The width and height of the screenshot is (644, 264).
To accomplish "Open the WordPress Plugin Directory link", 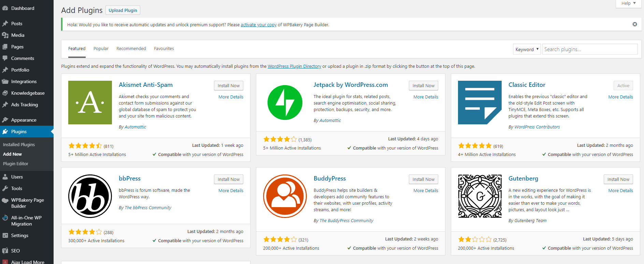I will click(294, 66).
